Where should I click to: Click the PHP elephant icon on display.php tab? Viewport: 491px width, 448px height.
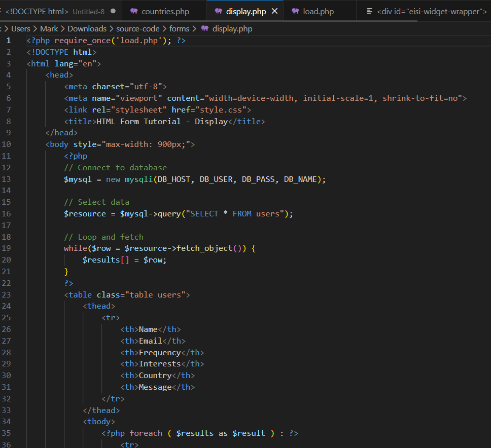[219, 11]
